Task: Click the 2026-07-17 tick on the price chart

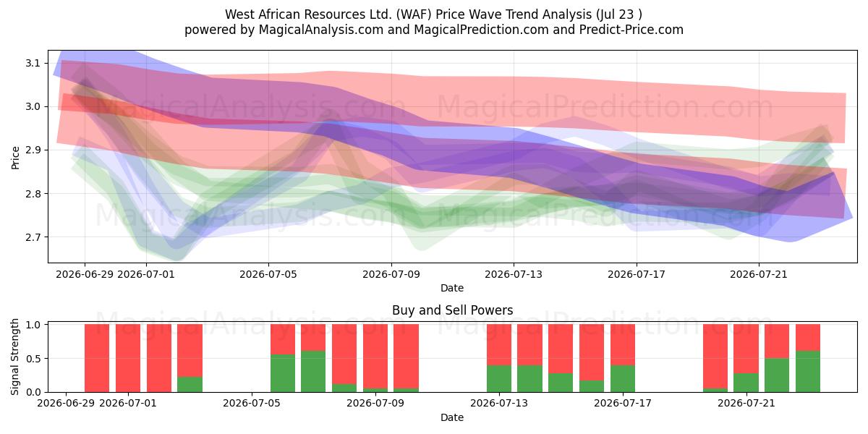Action: (x=637, y=274)
